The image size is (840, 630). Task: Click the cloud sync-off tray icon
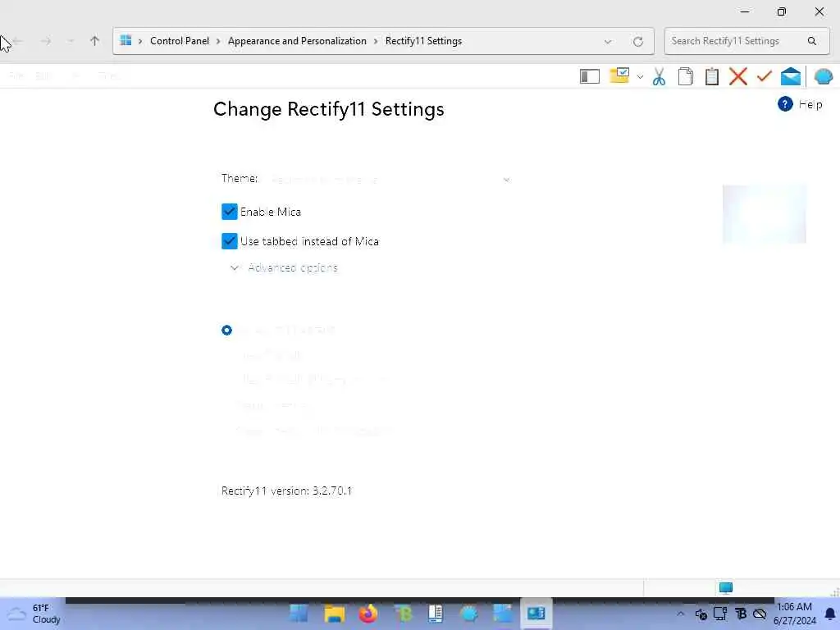tap(759, 614)
